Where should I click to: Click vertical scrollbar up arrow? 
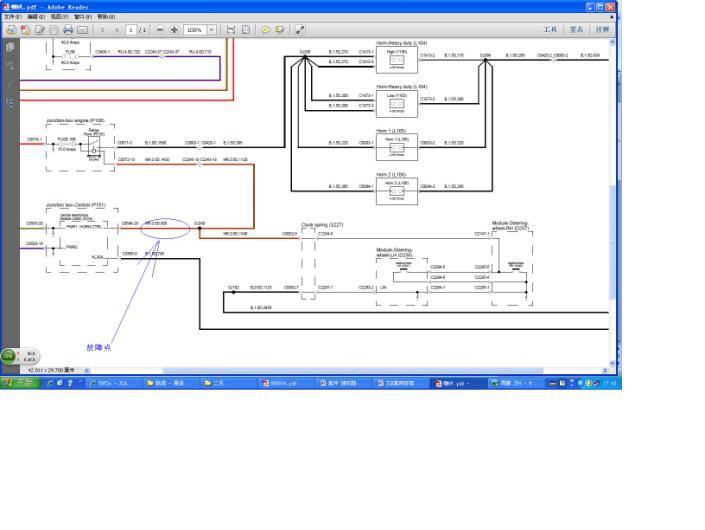pyautogui.click(x=612, y=42)
